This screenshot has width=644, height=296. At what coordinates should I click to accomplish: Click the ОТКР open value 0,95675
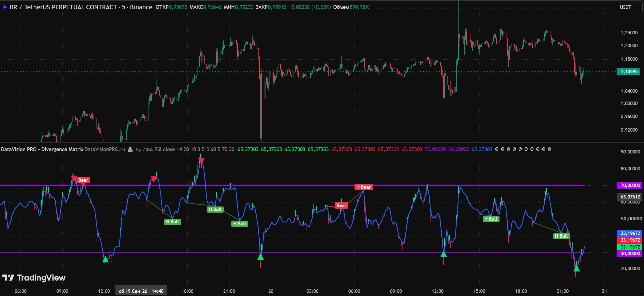coord(178,7)
